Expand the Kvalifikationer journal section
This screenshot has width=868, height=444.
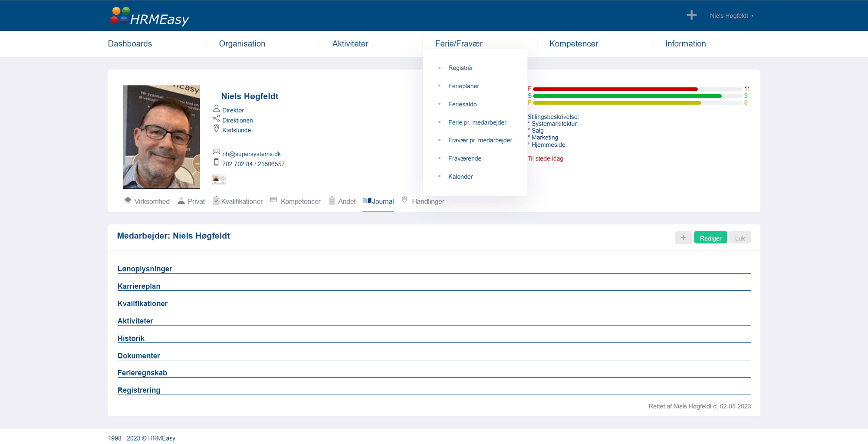[x=434, y=304]
